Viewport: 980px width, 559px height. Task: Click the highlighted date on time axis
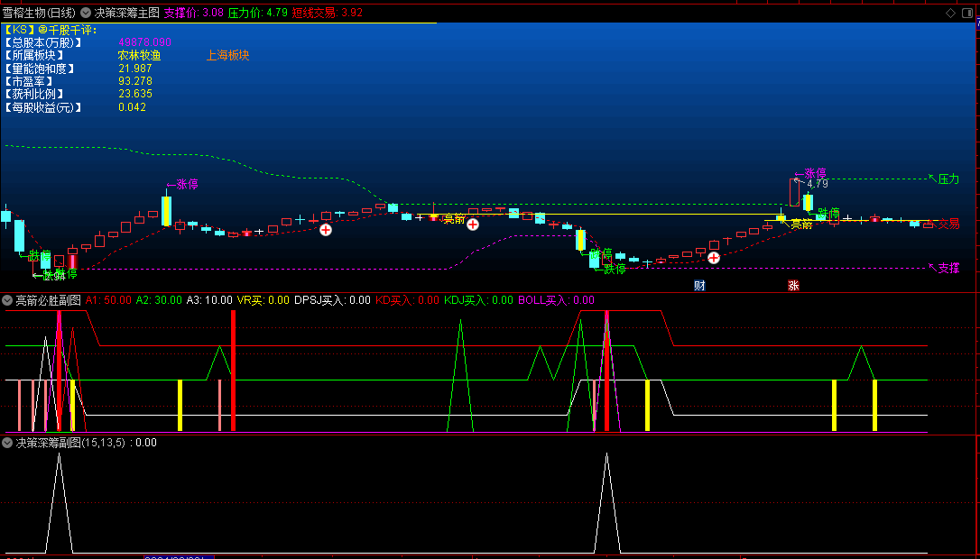tap(179, 556)
